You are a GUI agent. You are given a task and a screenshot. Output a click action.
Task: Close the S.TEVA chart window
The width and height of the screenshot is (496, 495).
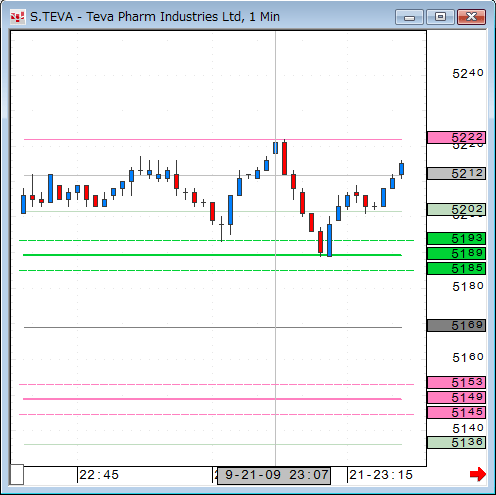[x=471, y=17]
